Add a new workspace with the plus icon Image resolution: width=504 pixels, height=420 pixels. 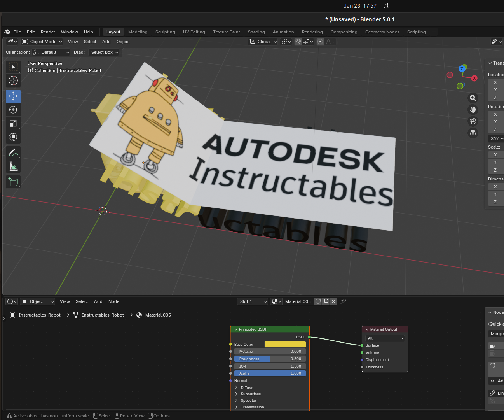tap(434, 32)
